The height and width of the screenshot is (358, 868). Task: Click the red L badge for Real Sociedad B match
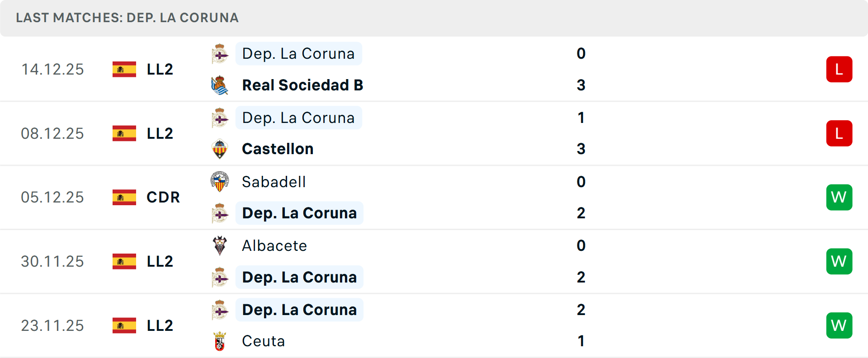tap(839, 69)
